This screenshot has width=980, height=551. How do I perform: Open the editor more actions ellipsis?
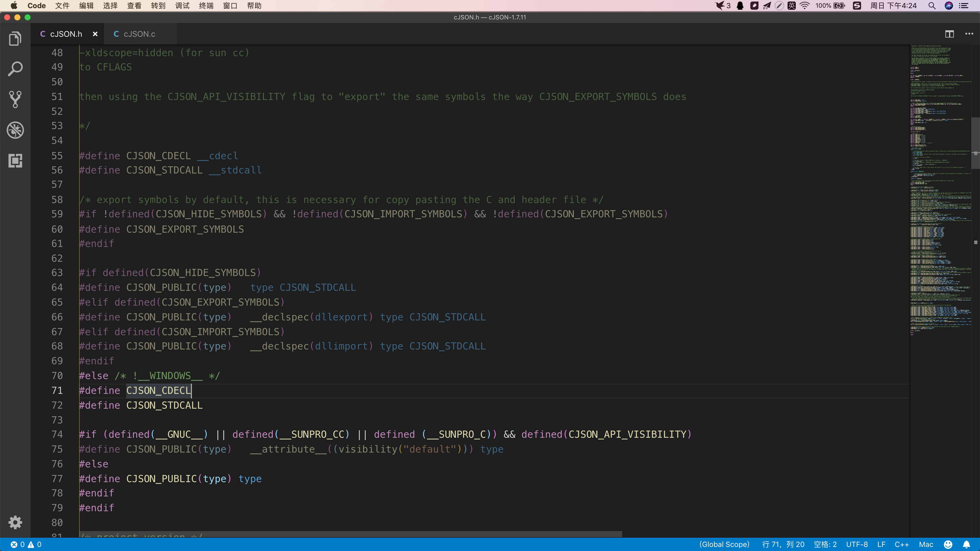tap(969, 34)
